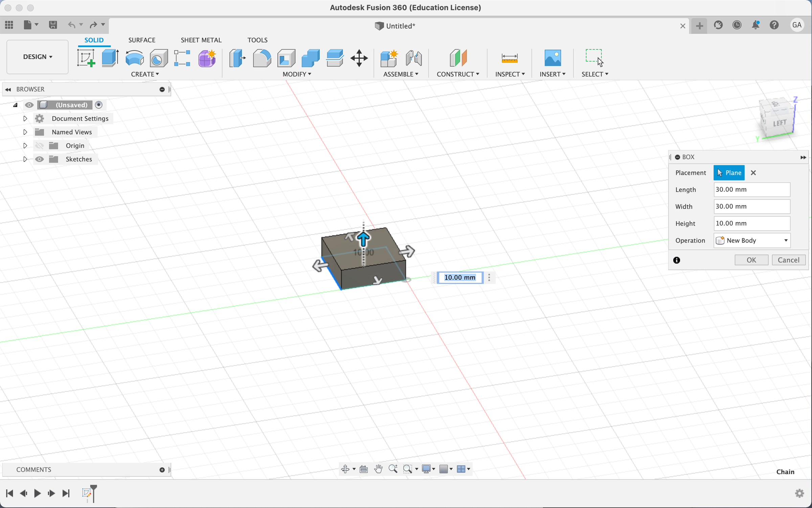This screenshot has width=812, height=508.
Task: Click OK in the BOX dialog
Action: tap(751, 260)
